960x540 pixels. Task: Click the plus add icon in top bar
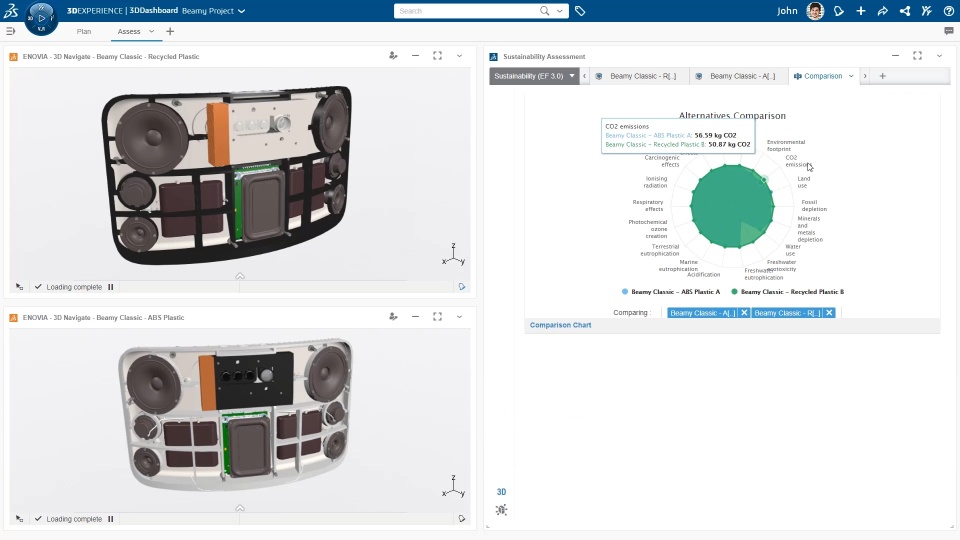(861, 11)
